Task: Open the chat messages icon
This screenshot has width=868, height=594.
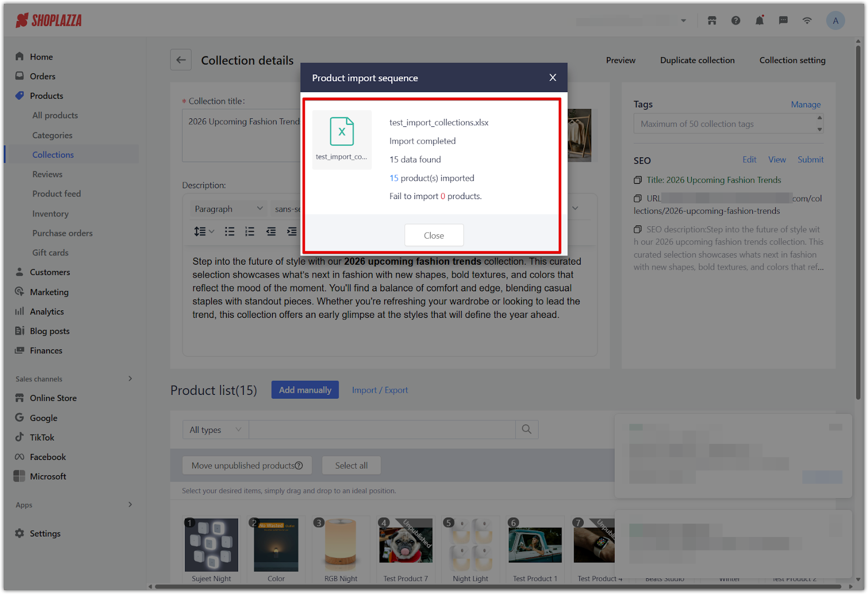Action: [x=783, y=21]
